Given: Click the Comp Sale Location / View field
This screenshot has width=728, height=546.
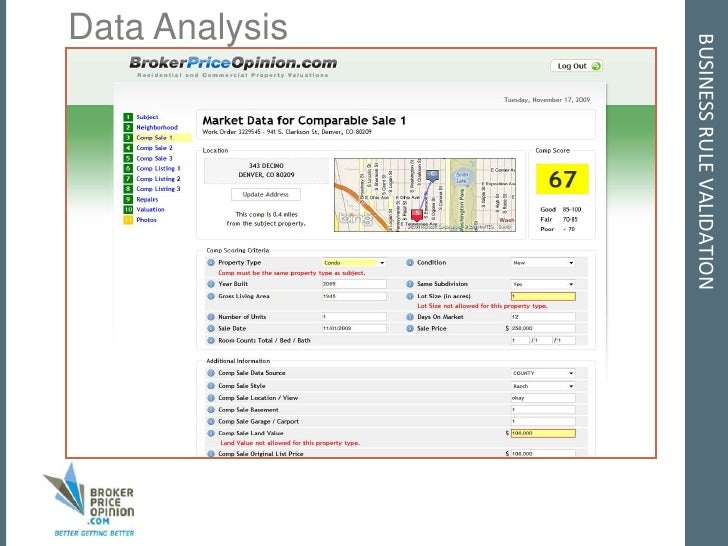Looking at the screenshot, I should (543, 398).
